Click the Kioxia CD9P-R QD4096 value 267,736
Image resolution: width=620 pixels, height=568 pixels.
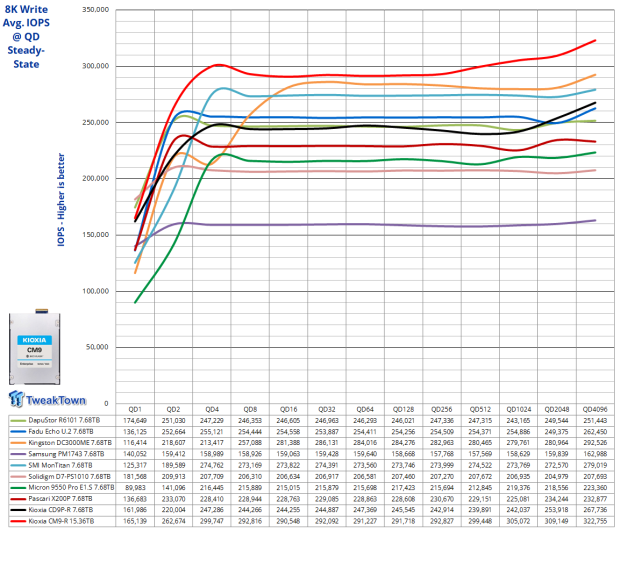595,510
